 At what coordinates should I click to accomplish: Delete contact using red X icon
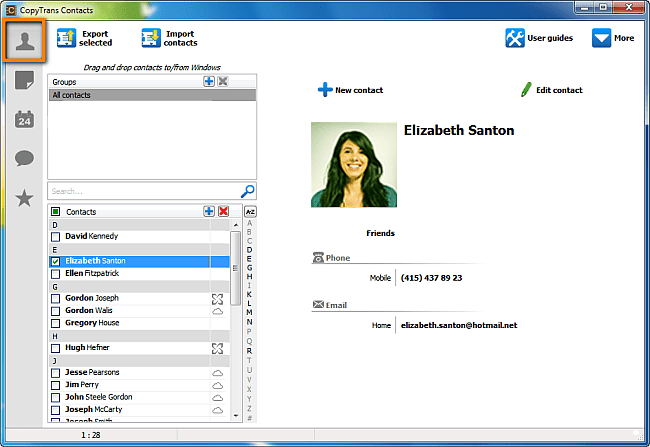(x=223, y=212)
